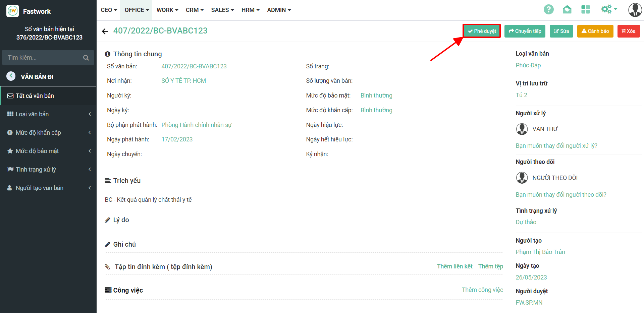644x313 pixels.
Task: Open the OFFICE dropdown menu
Action: click(137, 10)
